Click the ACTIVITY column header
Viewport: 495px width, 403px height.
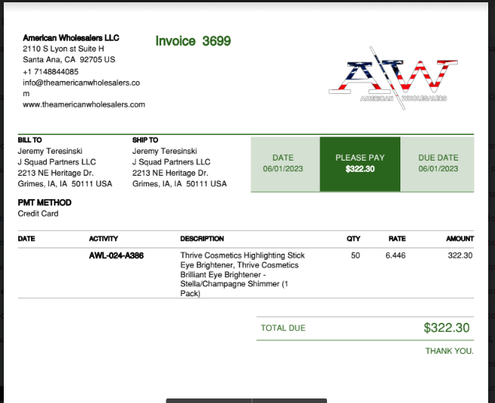(x=103, y=239)
